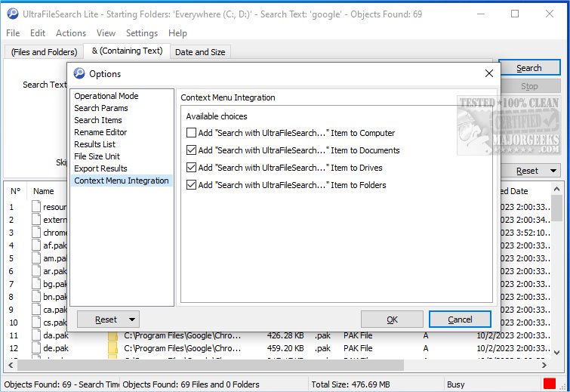Image resolution: width=570 pixels, height=392 pixels.
Task: Click the N° column header
Action: tap(15, 191)
